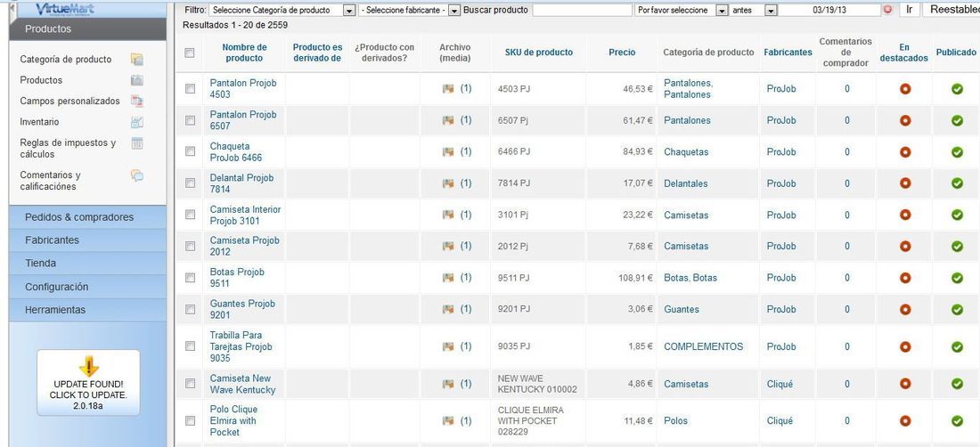Screen dimensions: 980x447
Task: Tick checkbox for Botas Projob 9511
Action: pyautogui.click(x=190, y=278)
